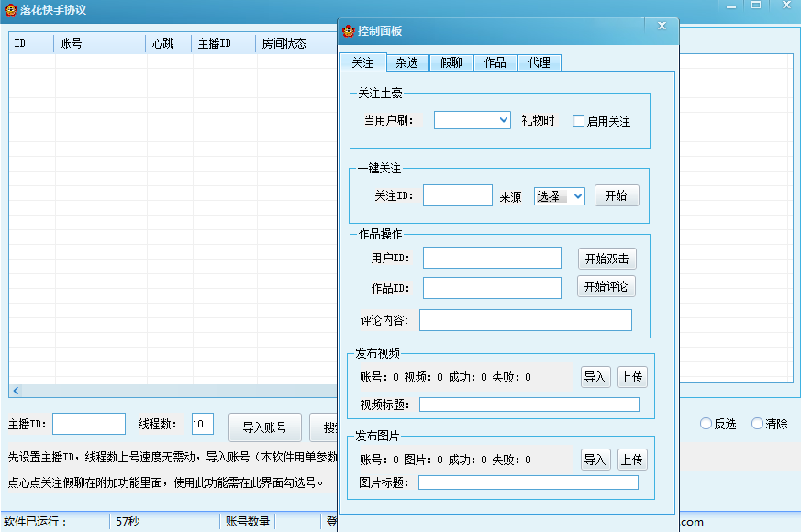The width and height of the screenshot is (801, 532).
Task: Click the 开始 button for one-key follow
Action: (617, 195)
